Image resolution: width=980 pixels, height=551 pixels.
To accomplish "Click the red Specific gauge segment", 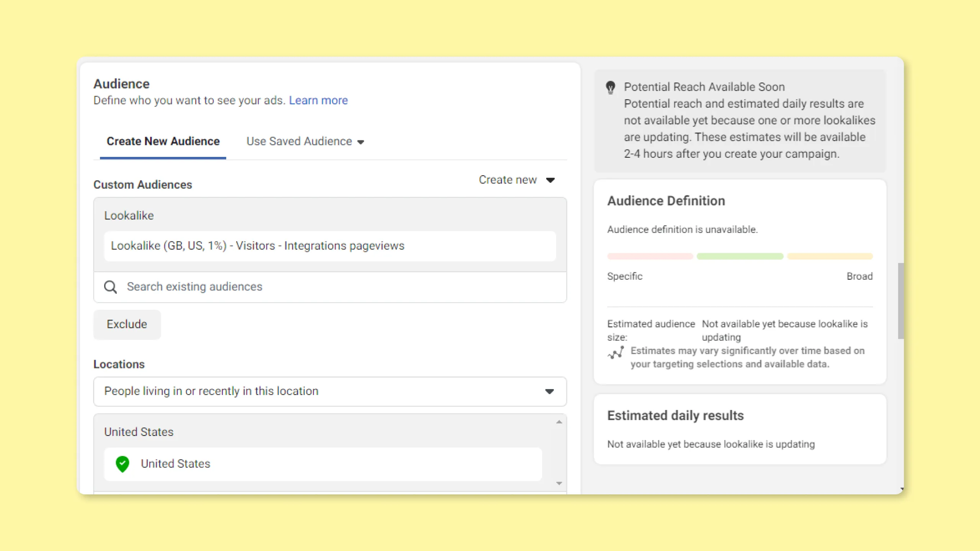I will point(650,256).
